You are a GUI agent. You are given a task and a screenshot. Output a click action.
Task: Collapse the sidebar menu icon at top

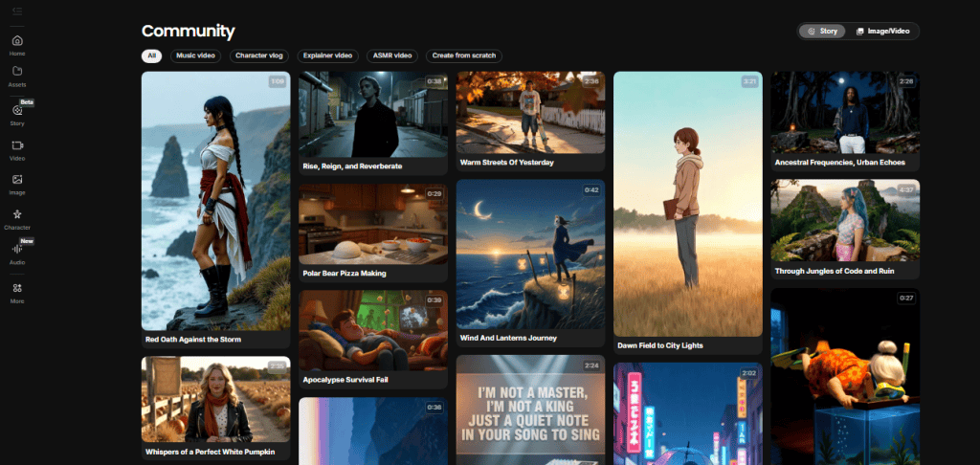click(x=17, y=11)
